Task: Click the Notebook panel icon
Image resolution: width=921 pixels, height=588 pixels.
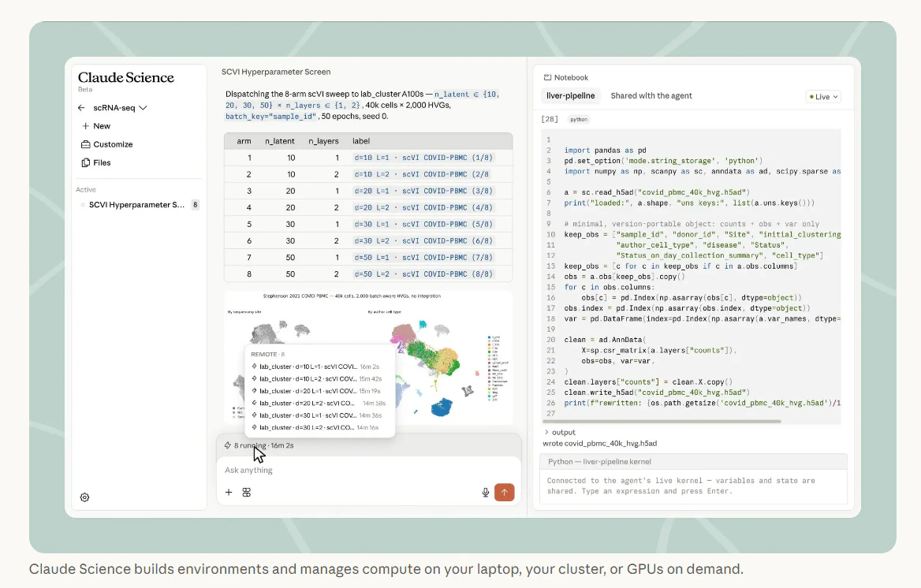Action: 547,77
